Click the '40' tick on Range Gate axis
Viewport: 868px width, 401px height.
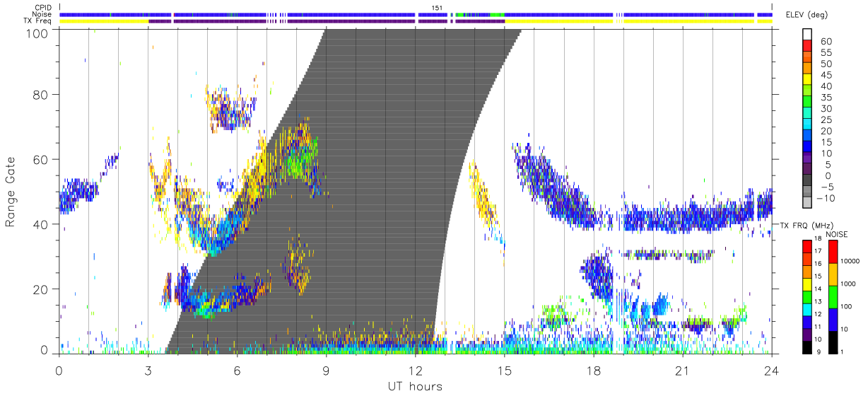coord(41,224)
